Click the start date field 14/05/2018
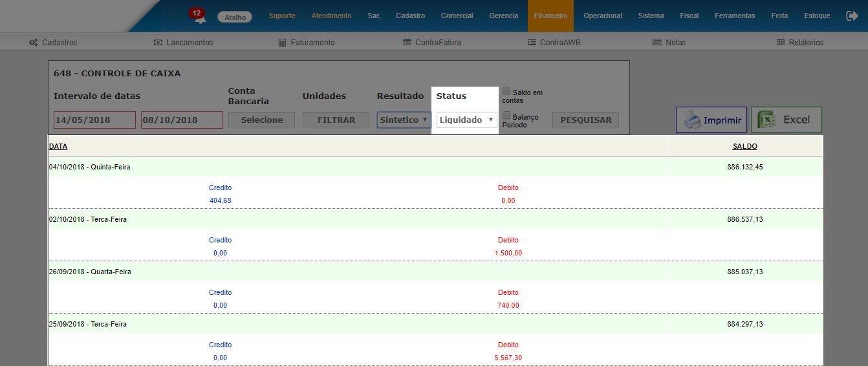Screen dimensions: 868x366 point(94,120)
